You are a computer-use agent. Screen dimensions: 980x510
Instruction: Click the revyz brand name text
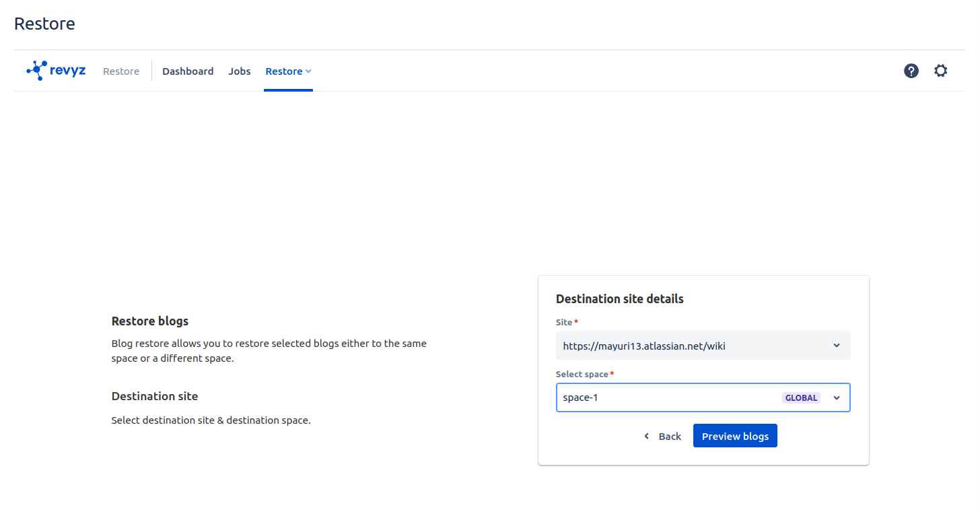68,71
